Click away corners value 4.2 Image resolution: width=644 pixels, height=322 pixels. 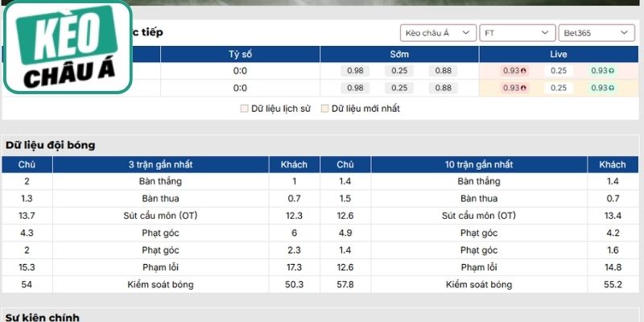[613, 233]
